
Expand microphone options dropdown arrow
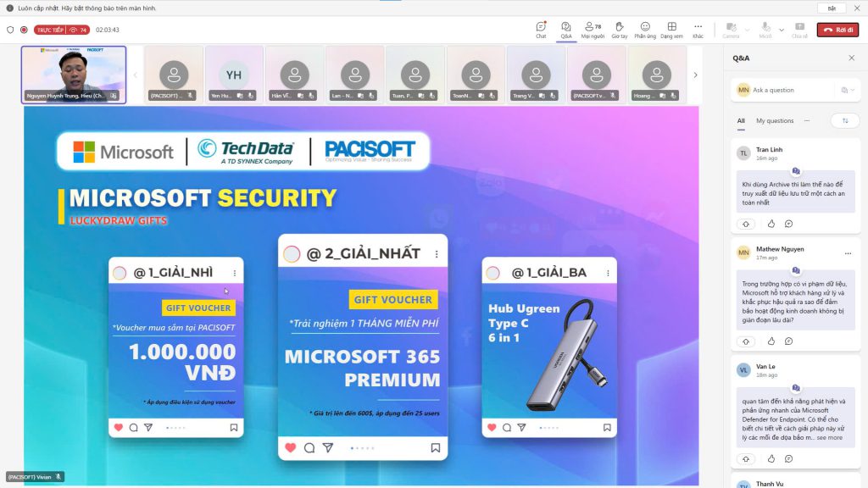[x=781, y=30]
